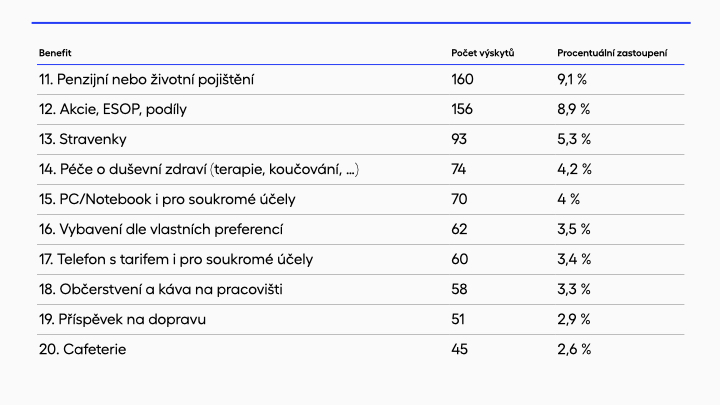The height and width of the screenshot is (405, 720).
Task: Click the Procentuální zastoupení column header
Action: pos(612,52)
